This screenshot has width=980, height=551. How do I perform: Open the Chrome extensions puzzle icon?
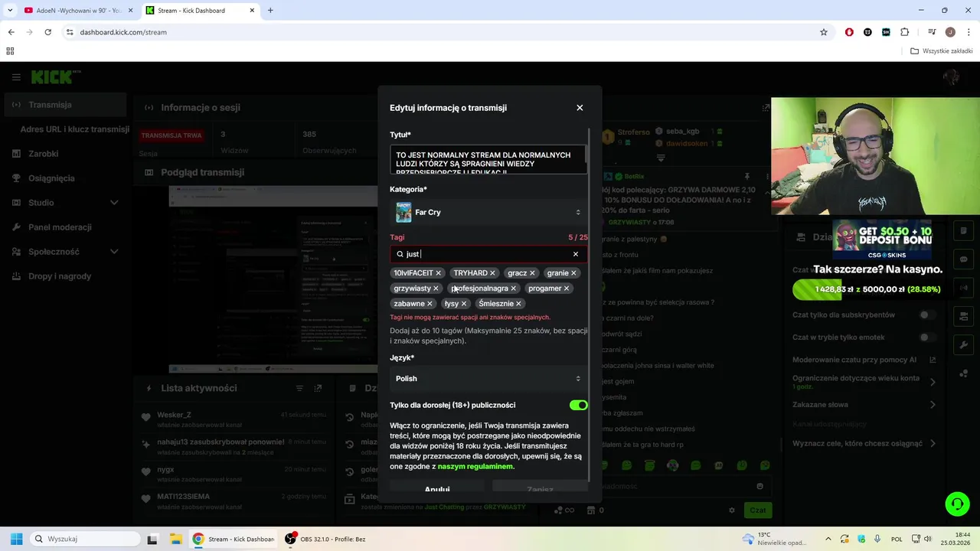(x=904, y=32)
